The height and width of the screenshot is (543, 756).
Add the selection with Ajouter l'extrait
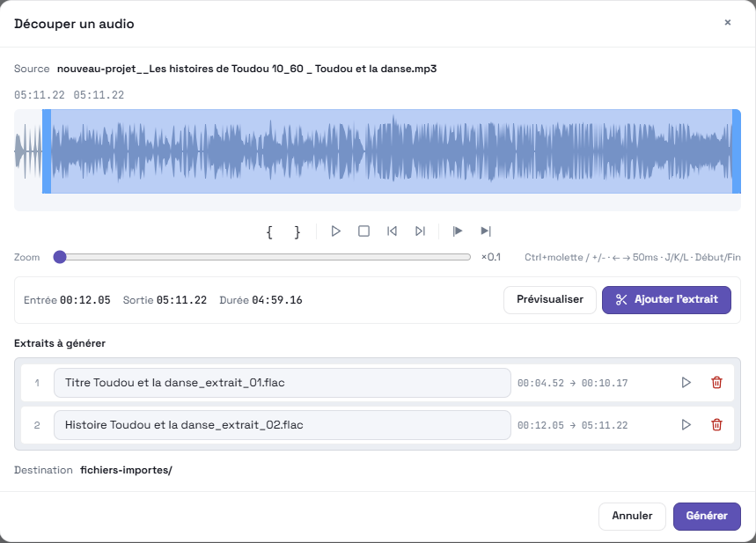click(666, 300)
